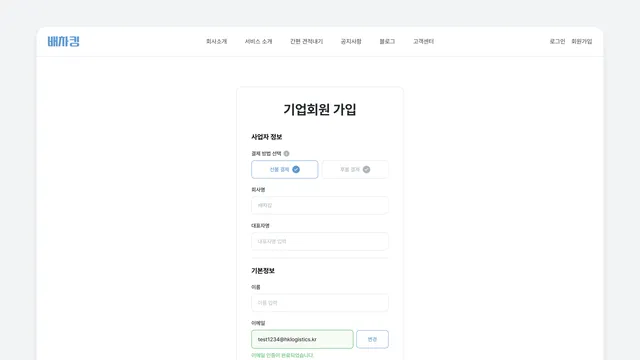Click the 기본정보 section title
The width and height of the screenshot is (640, 360).
pyautogui.click(x=263, y=271)
